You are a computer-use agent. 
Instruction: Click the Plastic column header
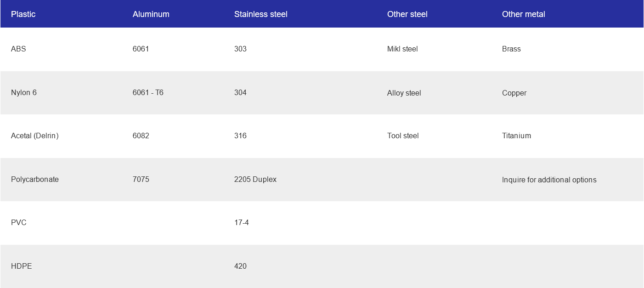pos(23,14)
